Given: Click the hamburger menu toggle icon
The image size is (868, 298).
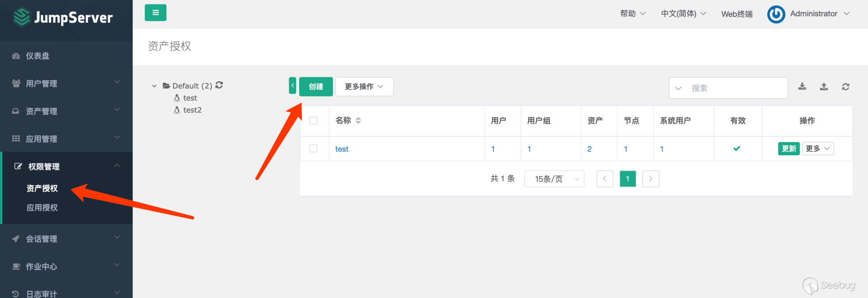Looking at the screenshot, I should 156,13.
